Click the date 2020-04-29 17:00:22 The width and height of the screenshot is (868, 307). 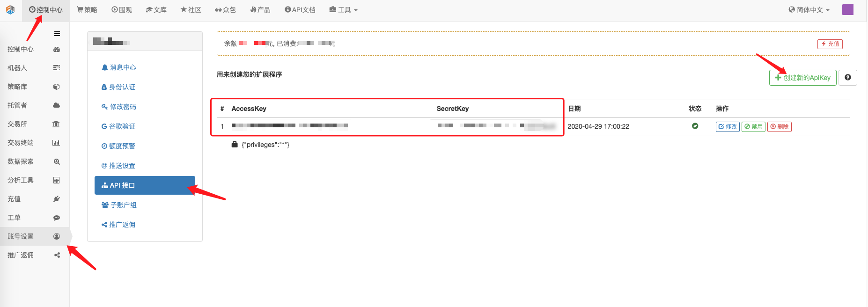pyautogui.click(x=598, y=126)
